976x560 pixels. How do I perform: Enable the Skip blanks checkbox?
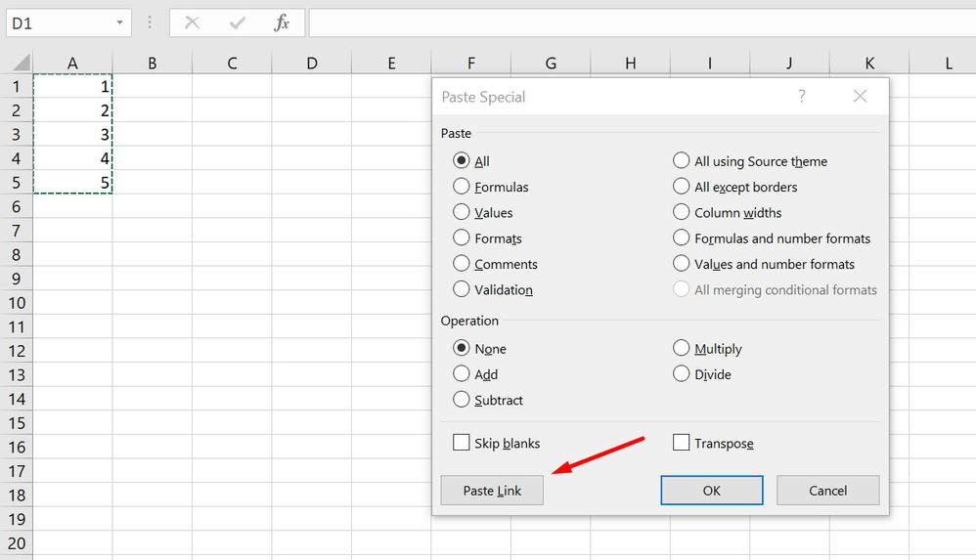click(x=462, y=443)
